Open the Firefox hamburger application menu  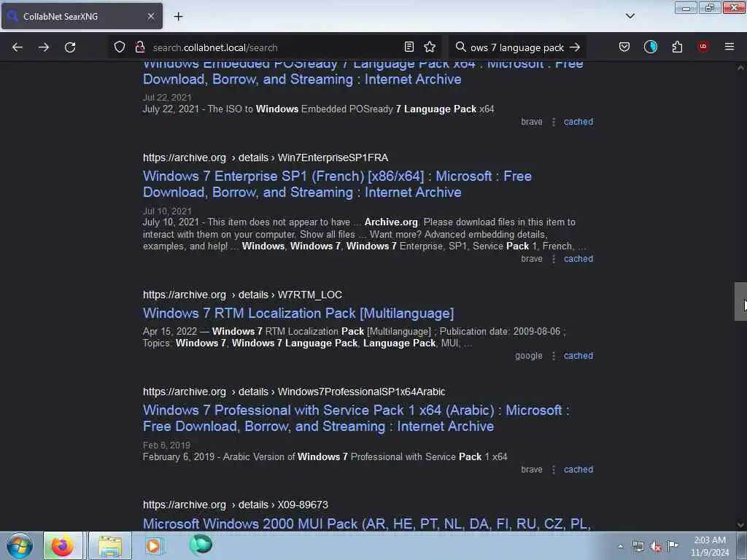[729, 47]
